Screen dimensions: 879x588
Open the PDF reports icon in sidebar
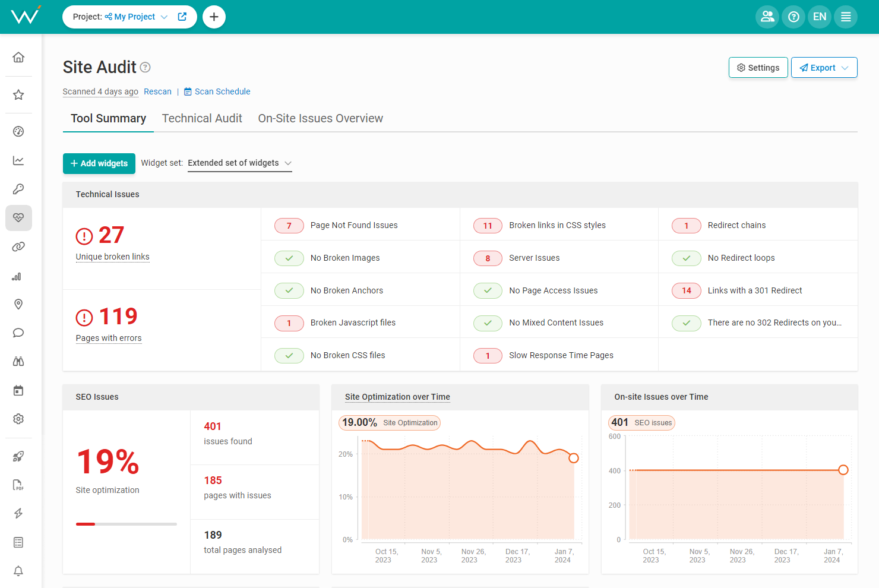18,485
